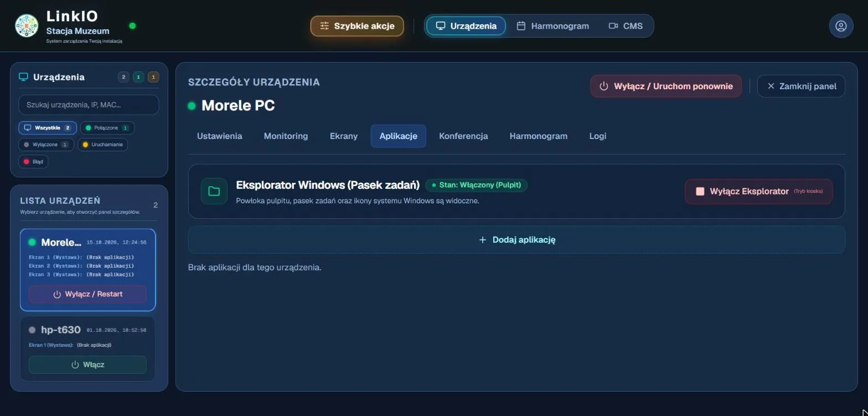868x416 pixels.
Task: Filter devices by Uruchamianie
Action: [x=103, y=145]
